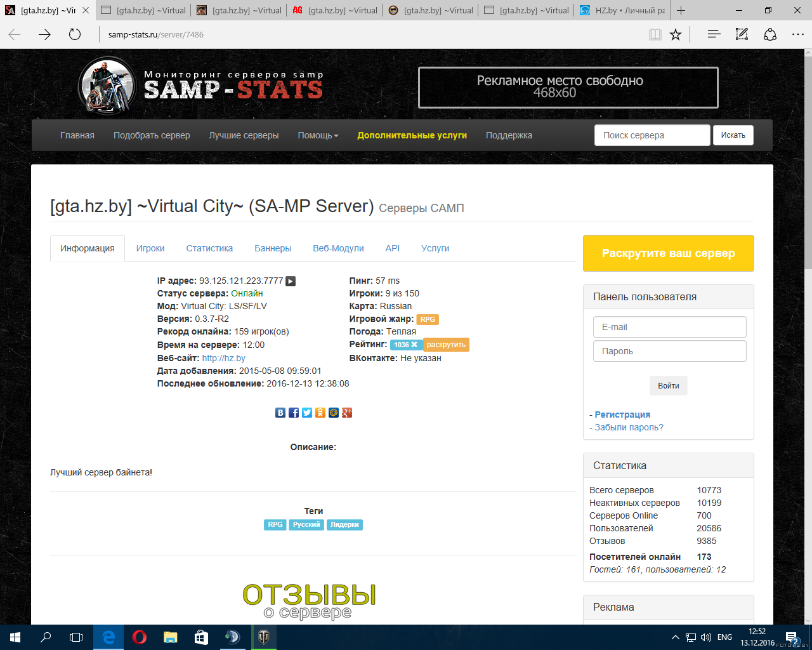Screen dimensions: 812x650
Task: Open the Статистика tab
Action: coord(209,248)
